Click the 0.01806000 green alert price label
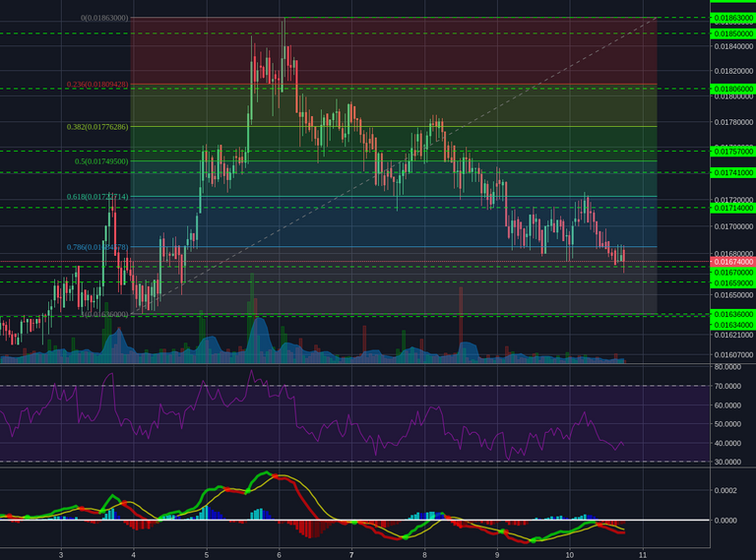 pos(732,90)
